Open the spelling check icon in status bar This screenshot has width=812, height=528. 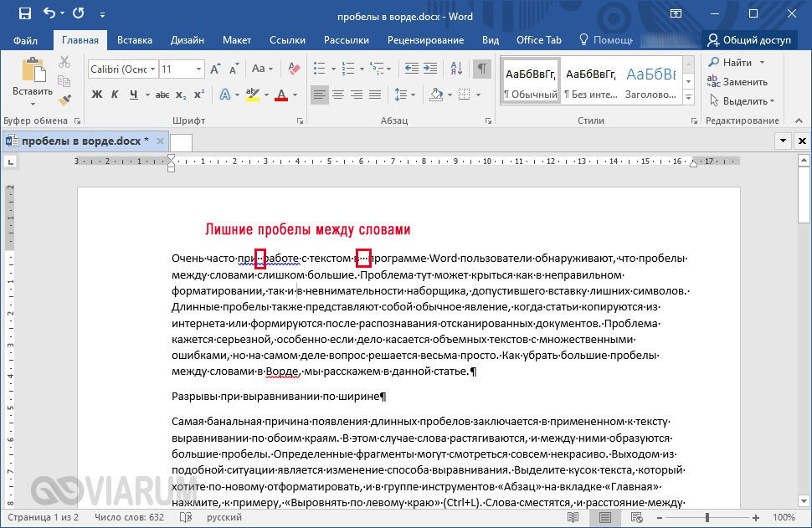[x=186, y=517]
